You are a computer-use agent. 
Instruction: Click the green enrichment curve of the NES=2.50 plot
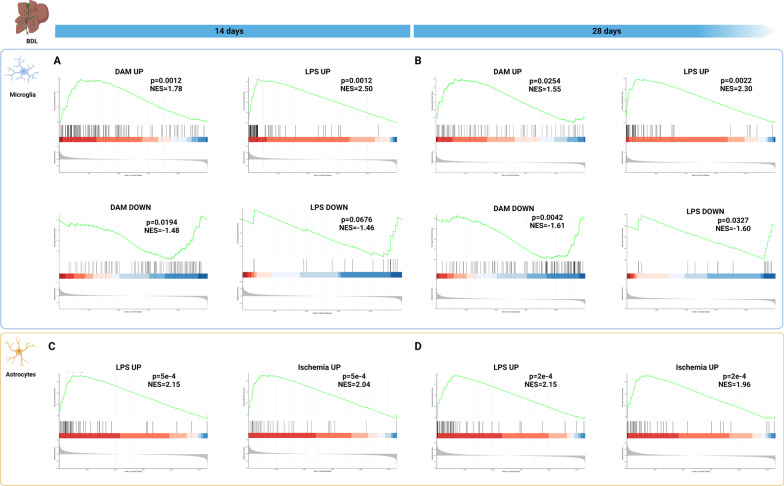click(x=322, y=100)
